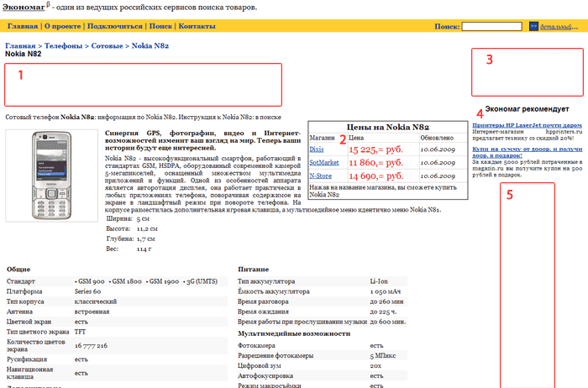Click the Ширина: 5 см row
Screen dimensions: 588x388
(128, 218)
